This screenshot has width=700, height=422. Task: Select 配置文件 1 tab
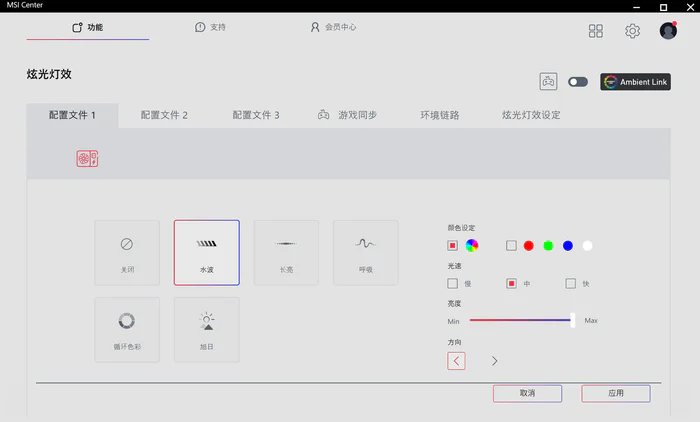click(x=72, y=115)
